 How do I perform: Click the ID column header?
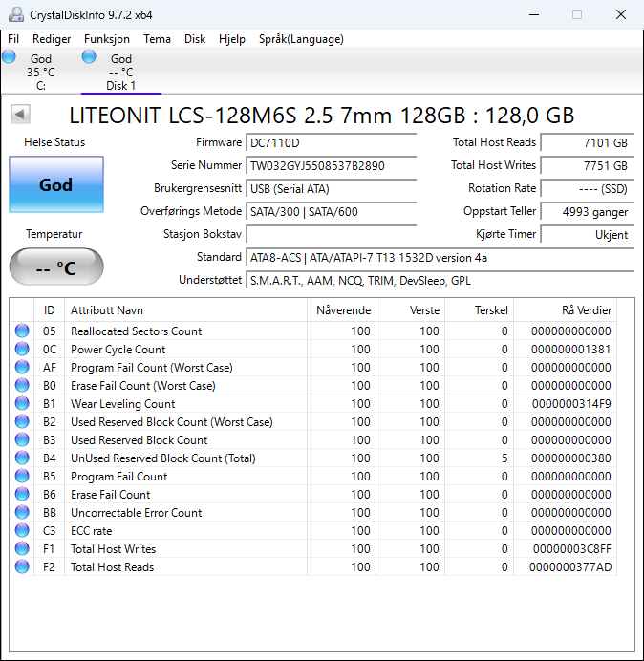tap(50, 310)
